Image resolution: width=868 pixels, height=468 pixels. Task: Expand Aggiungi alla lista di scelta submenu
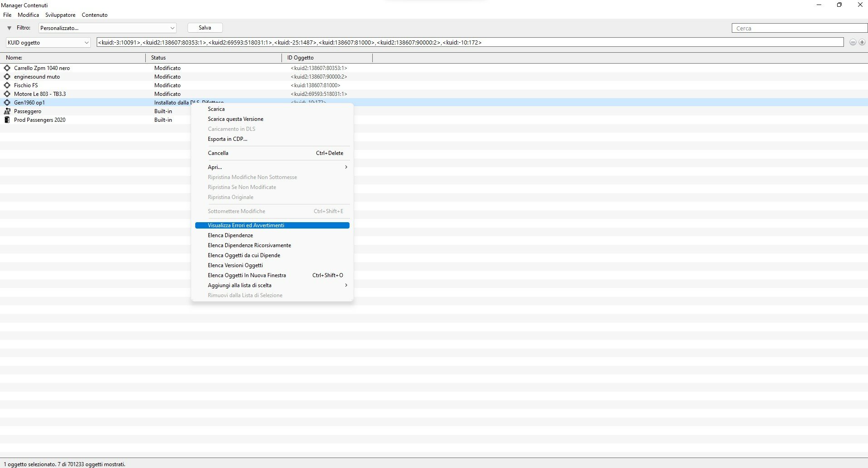point(272,285)
